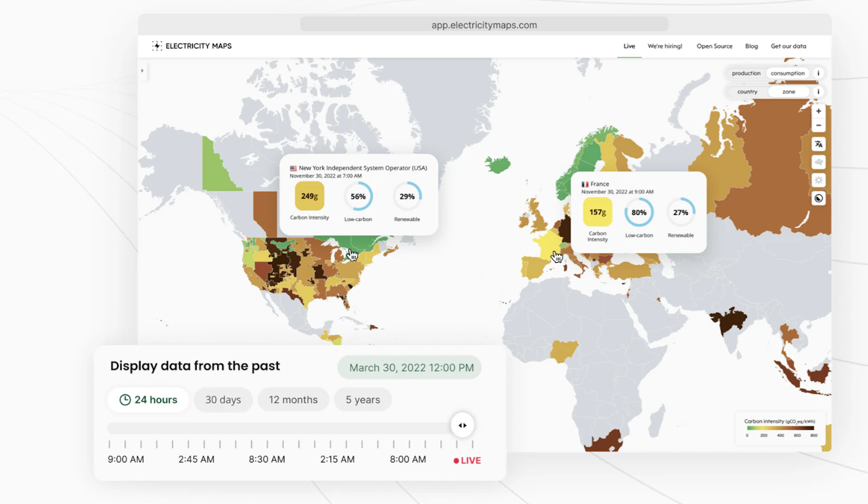Click the 2:15 AM timeline label

[337, 459]
